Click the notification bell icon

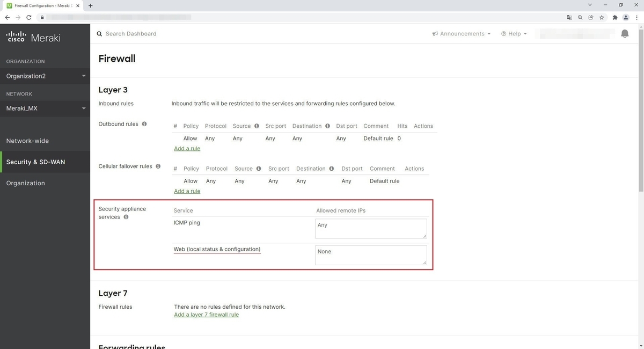(x=625, y=33)
